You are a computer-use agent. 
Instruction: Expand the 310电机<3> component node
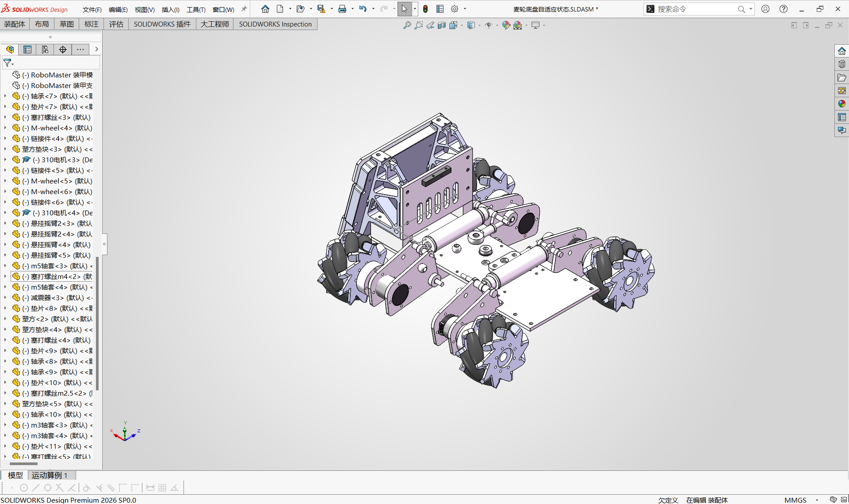[5, 160]
